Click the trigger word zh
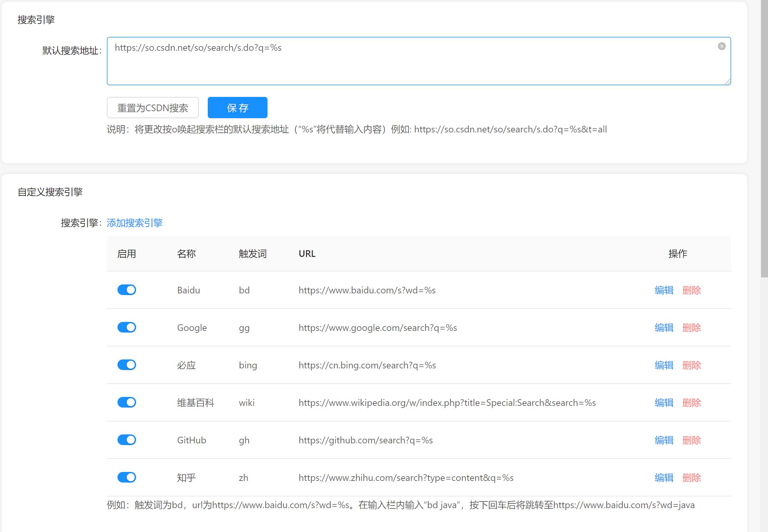Viewport: 768px width, 532px height. click(x=244, y=478)
